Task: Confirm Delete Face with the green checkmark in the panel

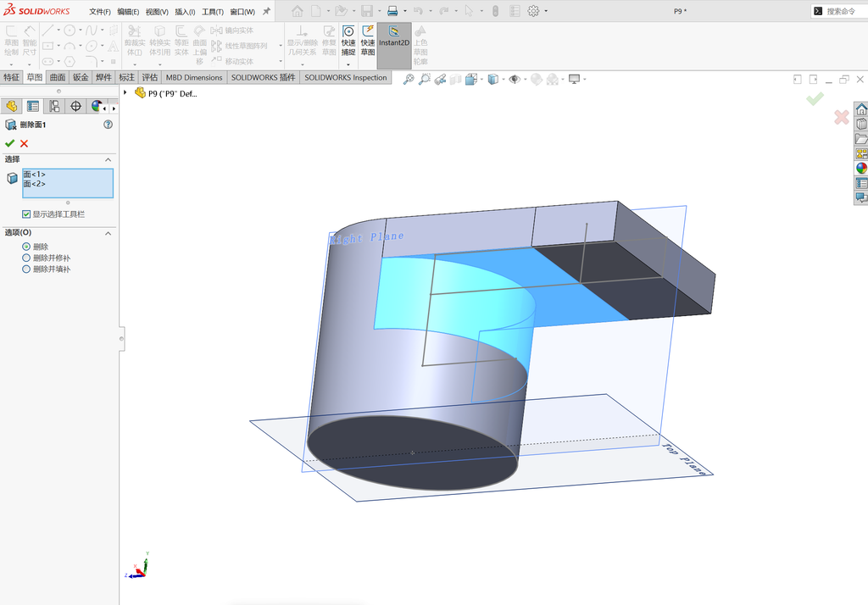Action: (9, 143)
